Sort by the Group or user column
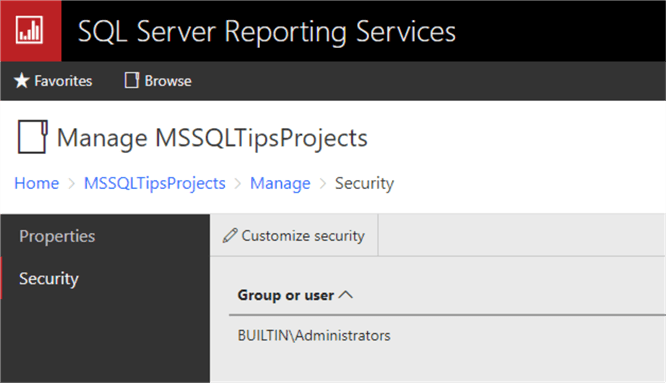The image size is (666, 383). [295, 295]
